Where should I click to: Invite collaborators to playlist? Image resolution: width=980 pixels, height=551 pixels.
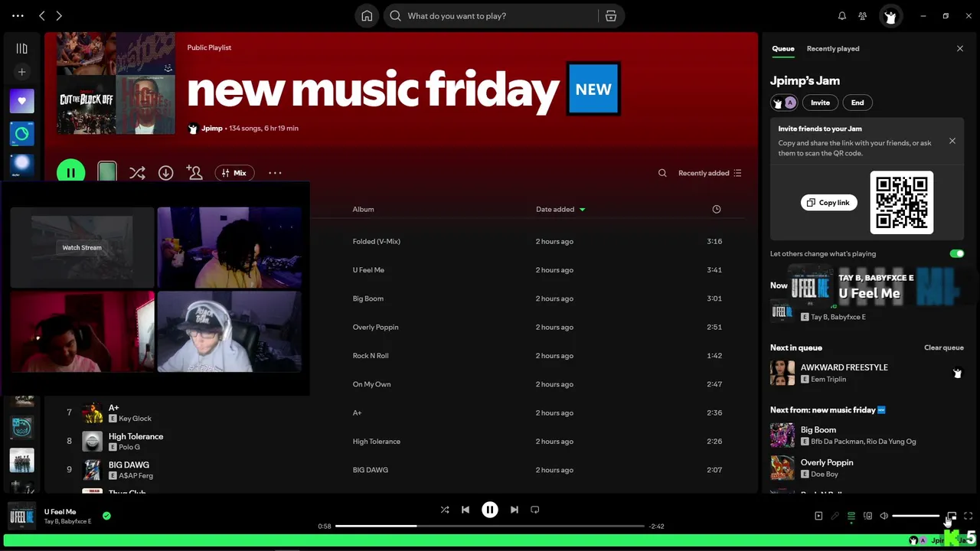pos(194,173)
